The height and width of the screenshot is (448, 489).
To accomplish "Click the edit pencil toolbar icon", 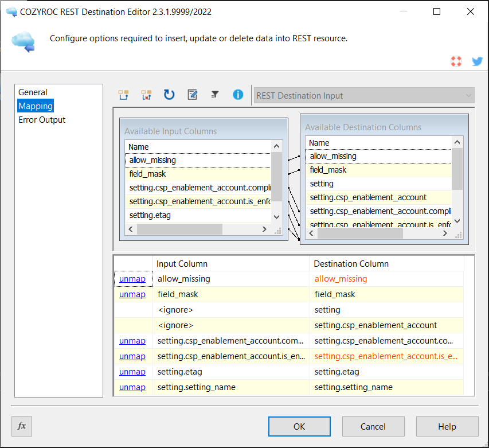I will [x=193, y=95].
